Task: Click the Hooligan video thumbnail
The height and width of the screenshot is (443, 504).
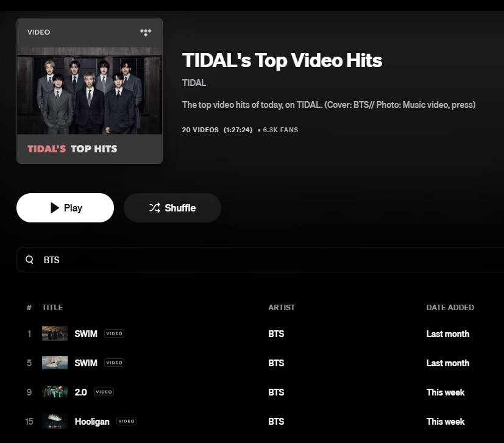Action: 55,421
